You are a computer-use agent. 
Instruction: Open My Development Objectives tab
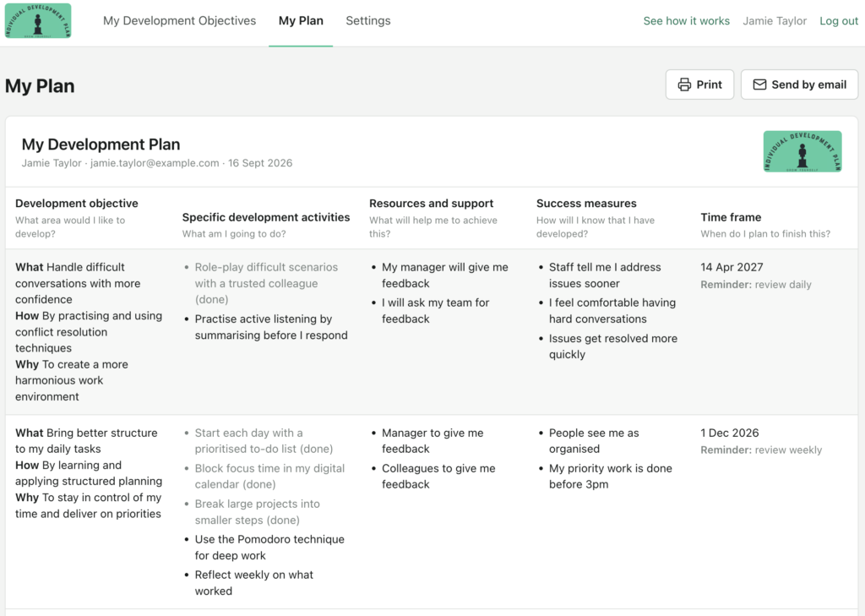pos(179,21)
